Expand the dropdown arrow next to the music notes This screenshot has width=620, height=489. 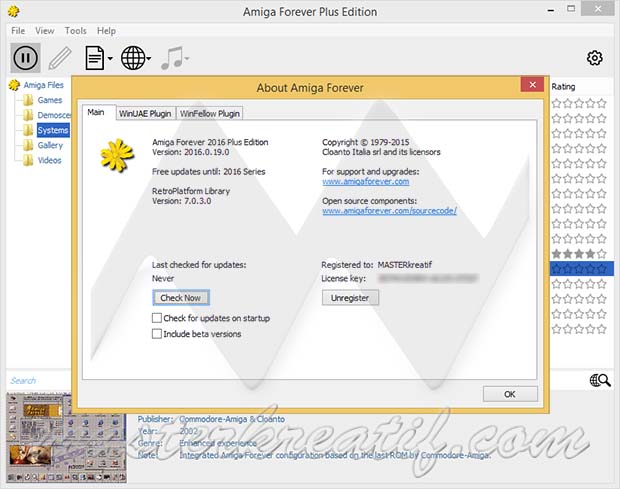187,59
